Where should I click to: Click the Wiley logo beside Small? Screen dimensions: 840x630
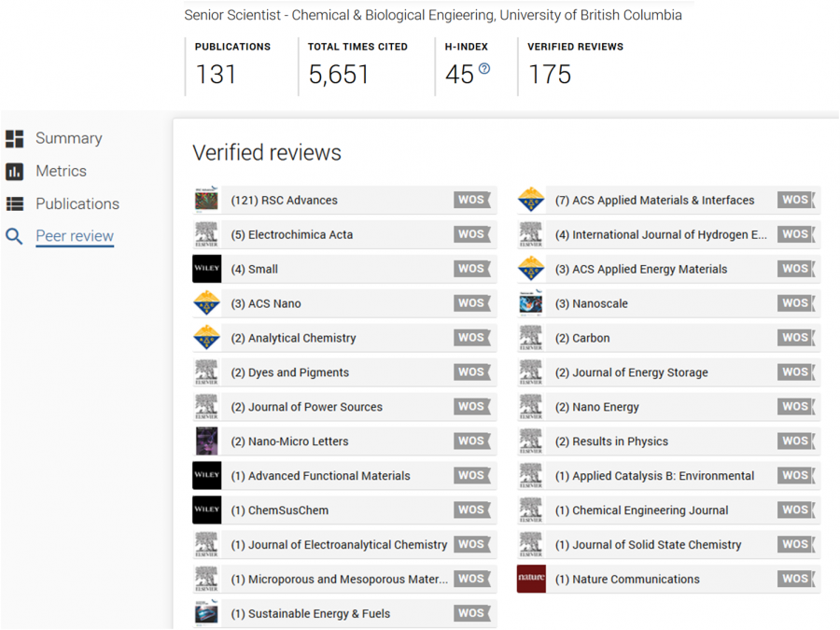click(x=207, y=269)
